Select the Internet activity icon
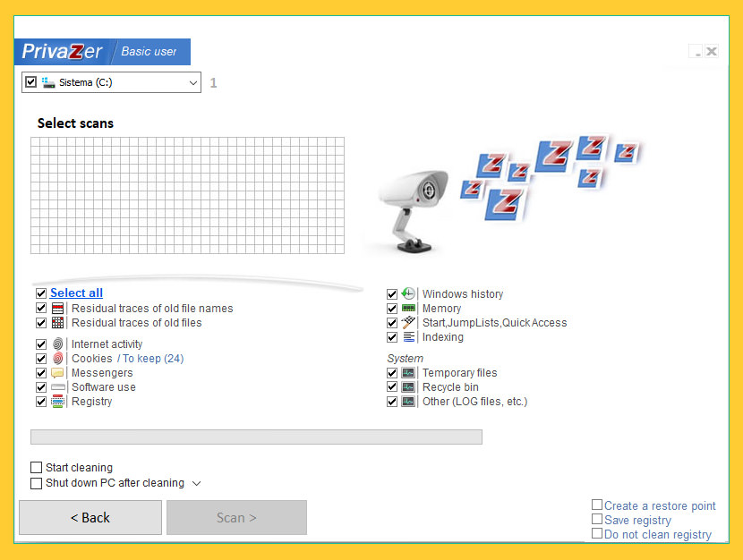The width and height of the screenshot is (743, 560). point(56,344)
